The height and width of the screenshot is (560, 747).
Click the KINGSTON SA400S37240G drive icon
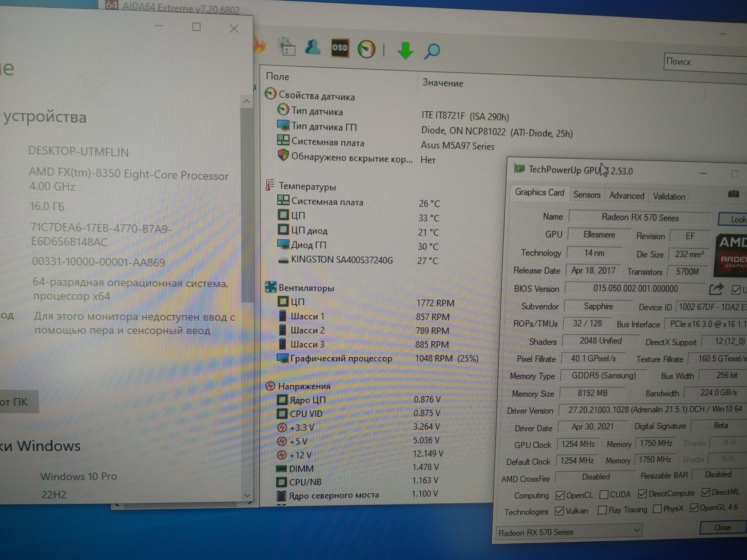tap(283, 260)
